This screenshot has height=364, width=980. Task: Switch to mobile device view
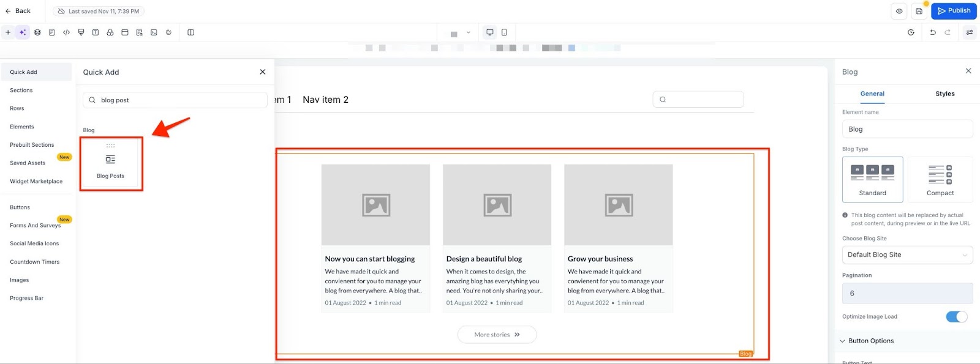pos(504,32)
